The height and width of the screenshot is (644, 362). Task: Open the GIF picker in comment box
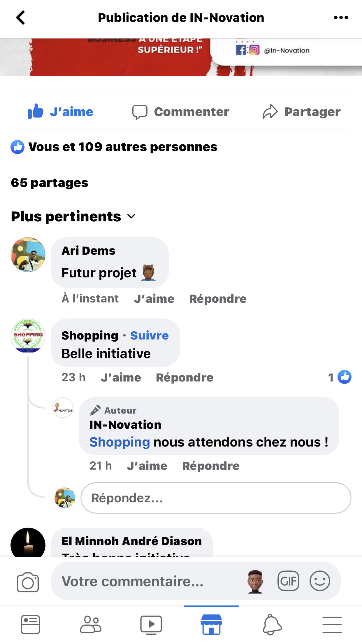click(288, 581)
